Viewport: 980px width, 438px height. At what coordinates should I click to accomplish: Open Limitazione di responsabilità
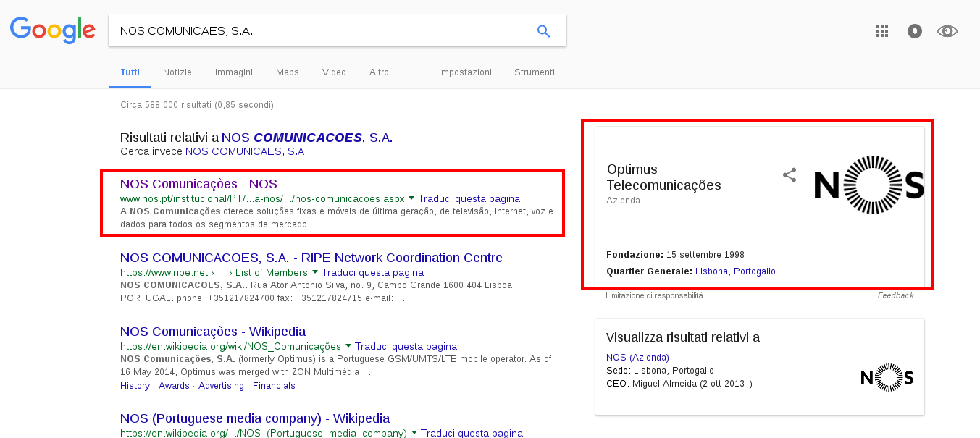click(x=654, y=295)
